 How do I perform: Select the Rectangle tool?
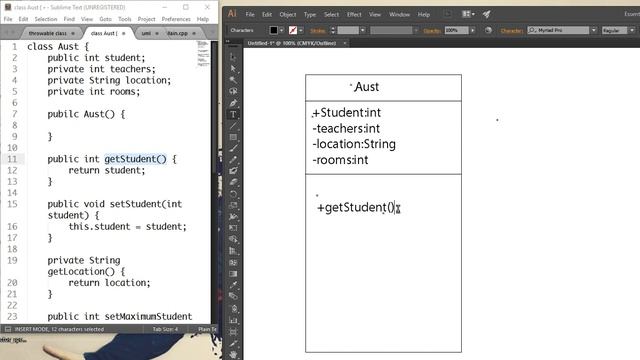click(233, 137)
